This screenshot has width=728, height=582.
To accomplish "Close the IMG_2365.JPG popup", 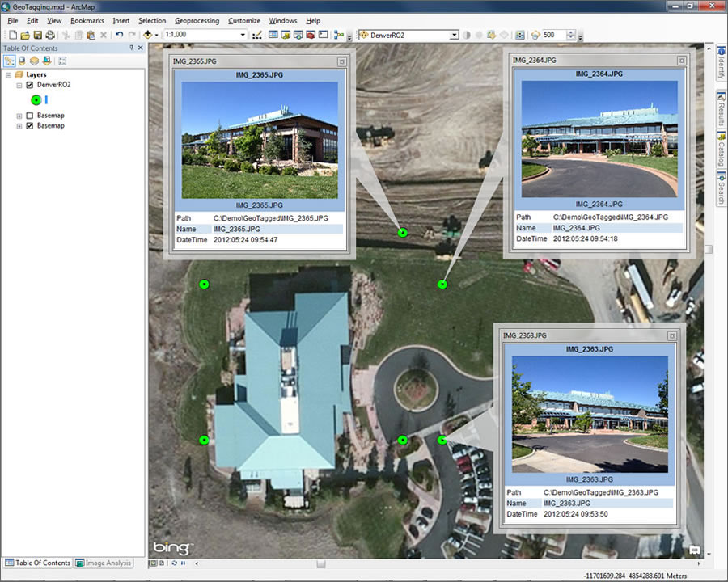I will pyautogui.click(x=342, y=61).
